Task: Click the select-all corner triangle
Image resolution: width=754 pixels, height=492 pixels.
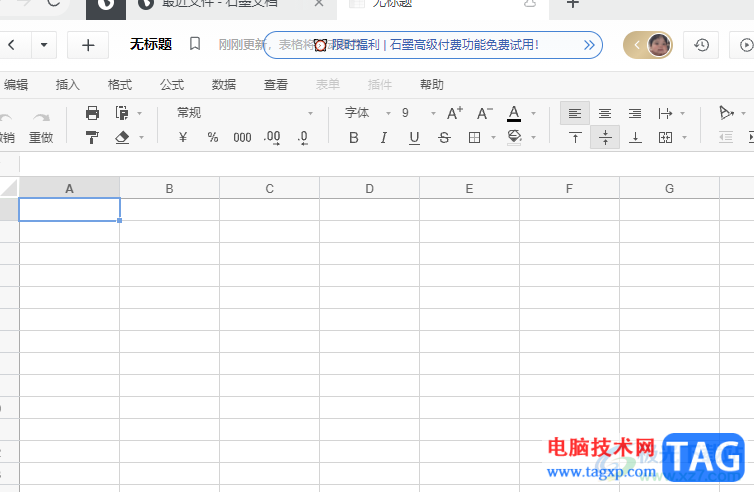Action: click(9, 188)
